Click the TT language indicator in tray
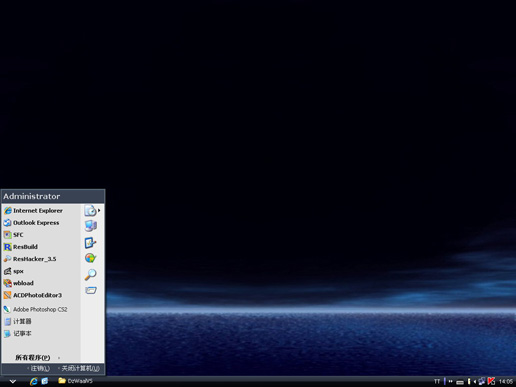The image size is (516, 387). (437, 381)
